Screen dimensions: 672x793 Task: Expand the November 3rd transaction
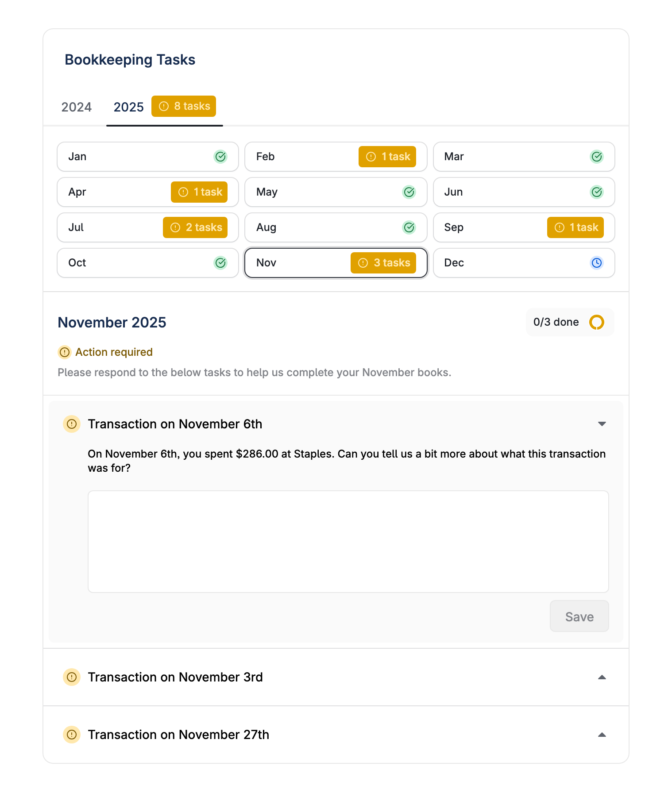click(602, 677)
